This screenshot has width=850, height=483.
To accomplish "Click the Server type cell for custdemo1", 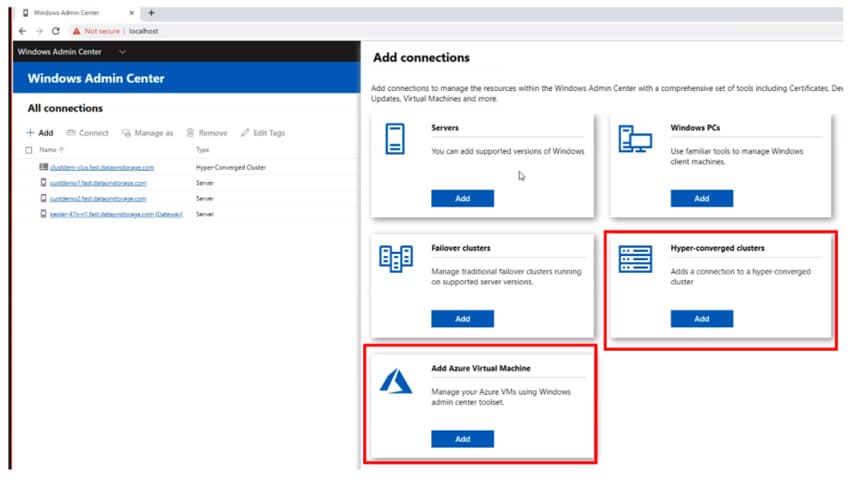I will [x=205, y=183].
